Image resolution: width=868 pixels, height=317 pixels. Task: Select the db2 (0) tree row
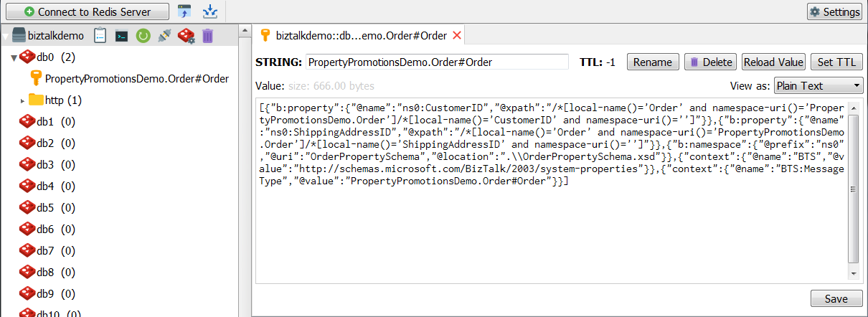coord(47,143)
